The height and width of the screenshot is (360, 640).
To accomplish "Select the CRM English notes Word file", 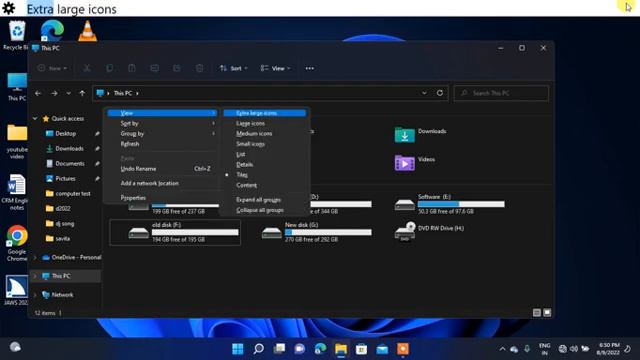I will pos(16,193).
